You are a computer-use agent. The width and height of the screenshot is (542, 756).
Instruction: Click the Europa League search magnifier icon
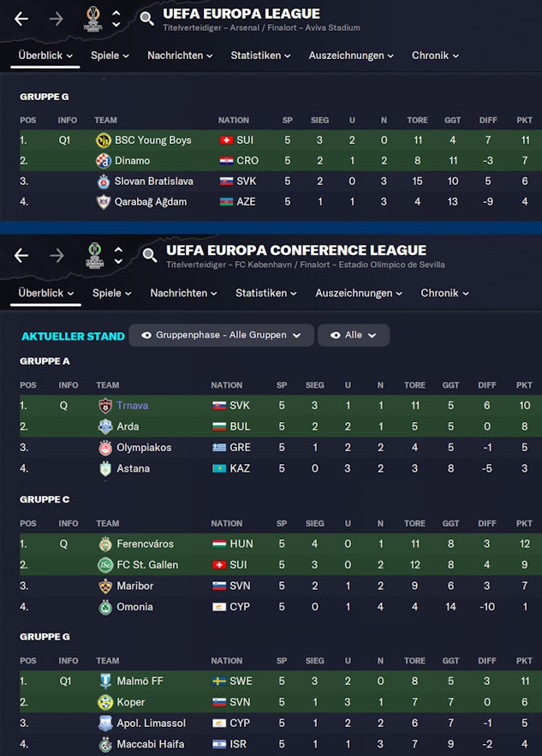pos(147,19)
